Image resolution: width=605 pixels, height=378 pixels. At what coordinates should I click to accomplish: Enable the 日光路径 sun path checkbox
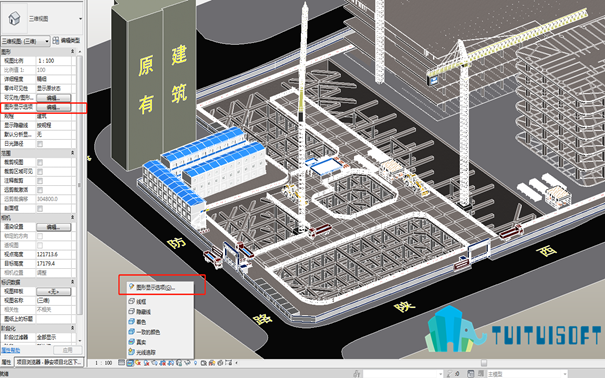(x=40, y=144)
